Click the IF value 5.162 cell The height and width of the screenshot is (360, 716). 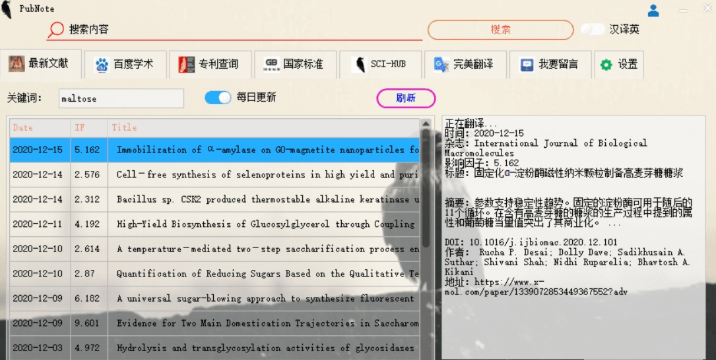89,150
